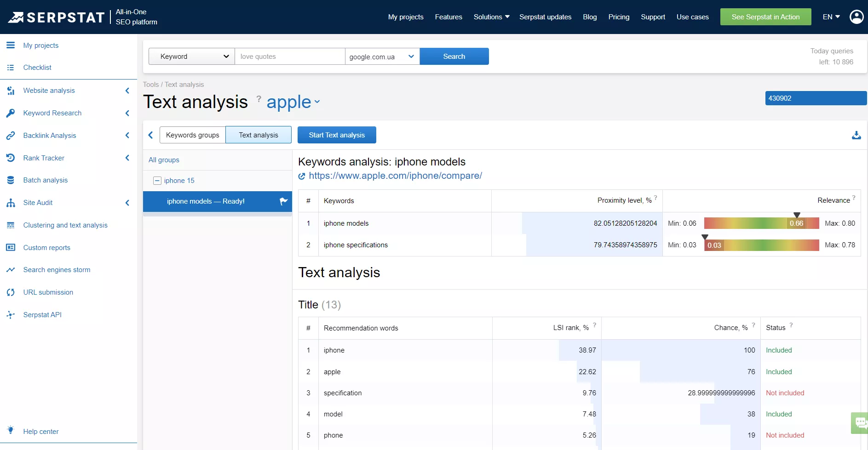Click the Chance column help question mark
The image size is (868, 450).
[x=753, y=325]
